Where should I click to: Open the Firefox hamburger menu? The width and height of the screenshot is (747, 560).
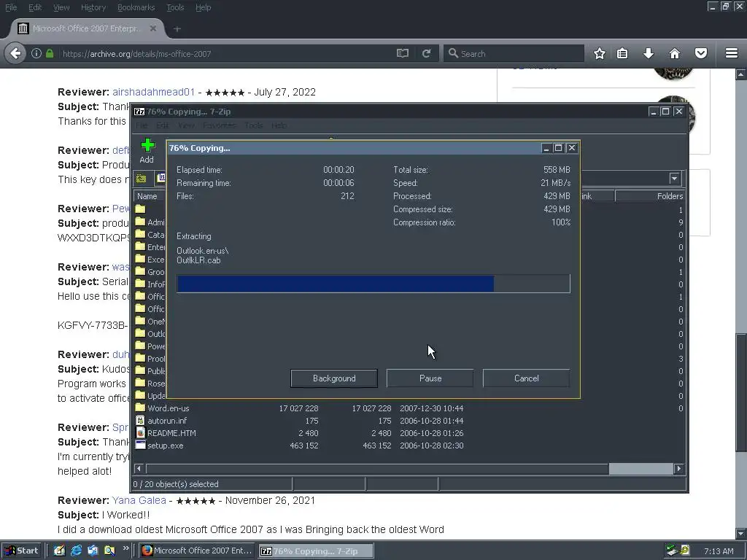pyautogui.click(x=732, y=53)
